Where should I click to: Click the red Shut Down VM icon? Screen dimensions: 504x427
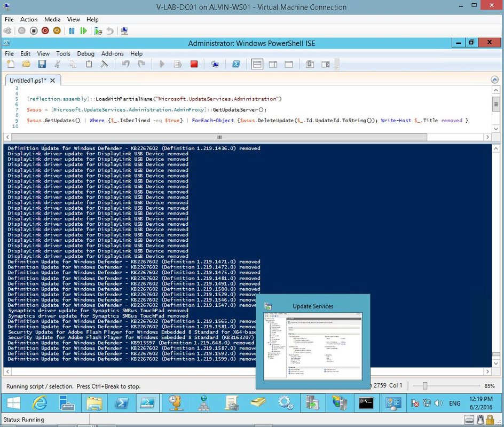[45, 31]
